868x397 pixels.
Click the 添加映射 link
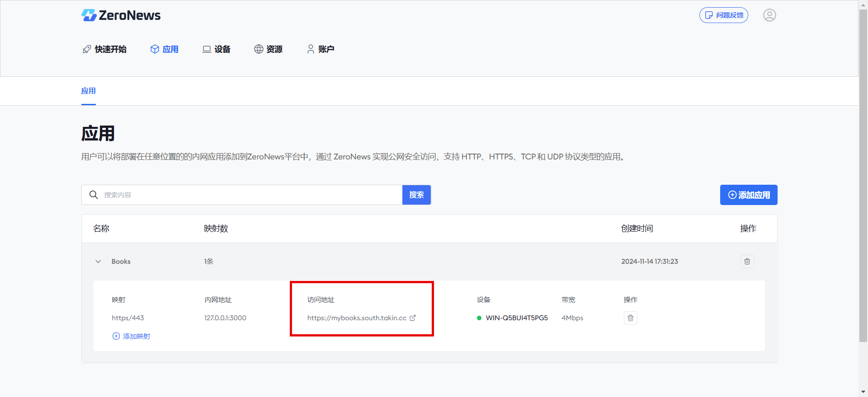[x=131, y=336]
